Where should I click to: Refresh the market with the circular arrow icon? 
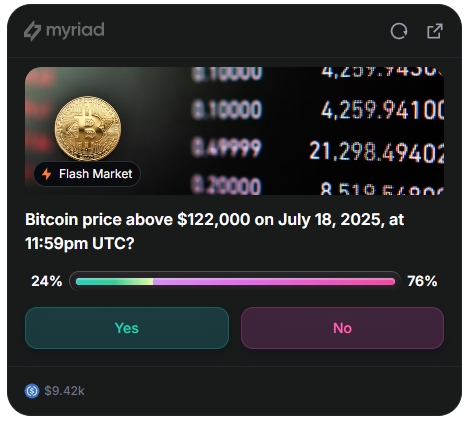click(x=399, y=31)
